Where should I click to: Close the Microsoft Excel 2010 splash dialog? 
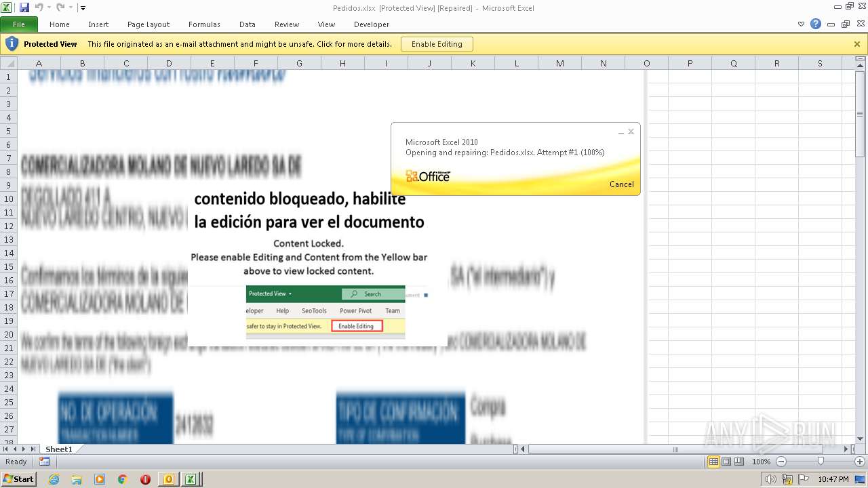pyautogui.click(x=631, y=131)
